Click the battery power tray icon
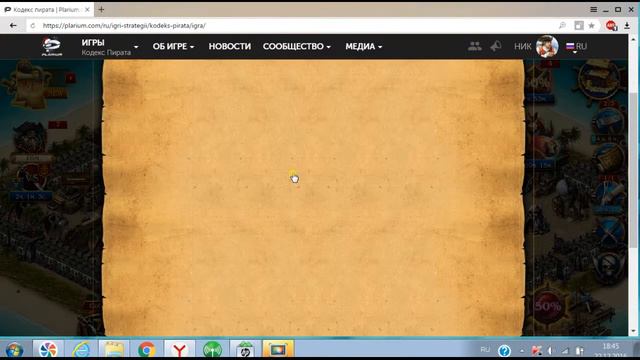 tap(580, 350)
